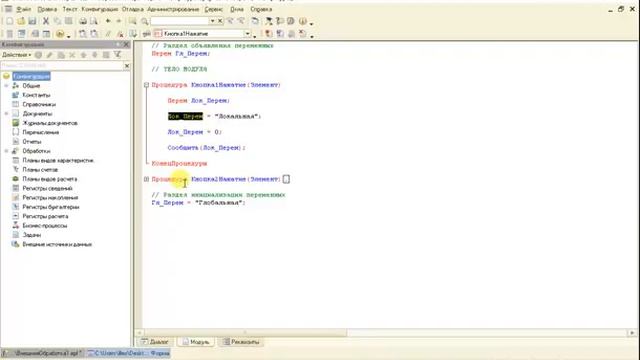Open the Конфигурация menu
Screen dimensions: 640x360
pyautogui.click(x=100, y=9)
